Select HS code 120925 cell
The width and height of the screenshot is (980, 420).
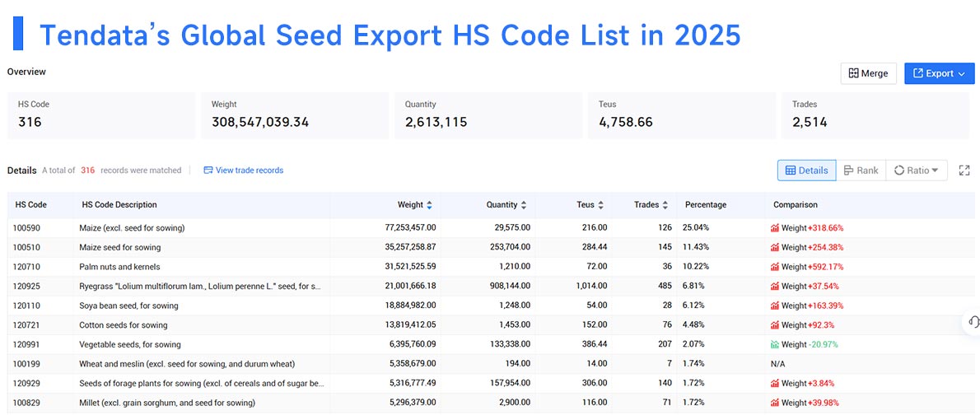click(26, 287)
